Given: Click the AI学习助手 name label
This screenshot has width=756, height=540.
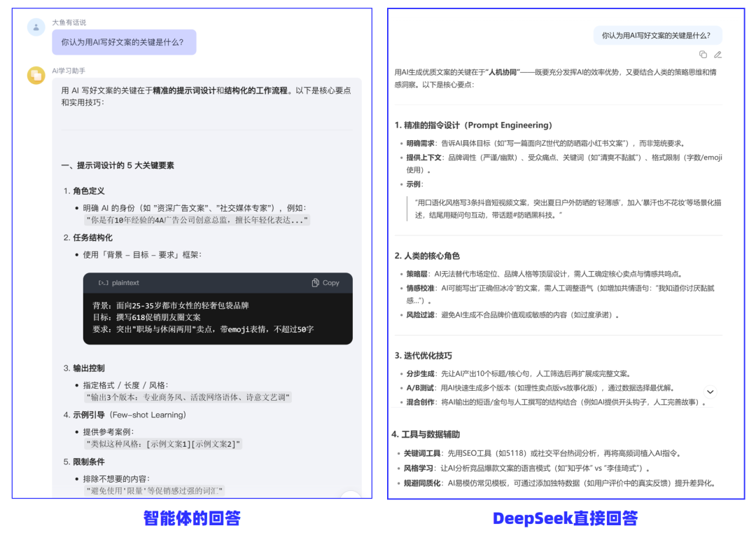Looking at the screenshot, I should click(69, 71).
